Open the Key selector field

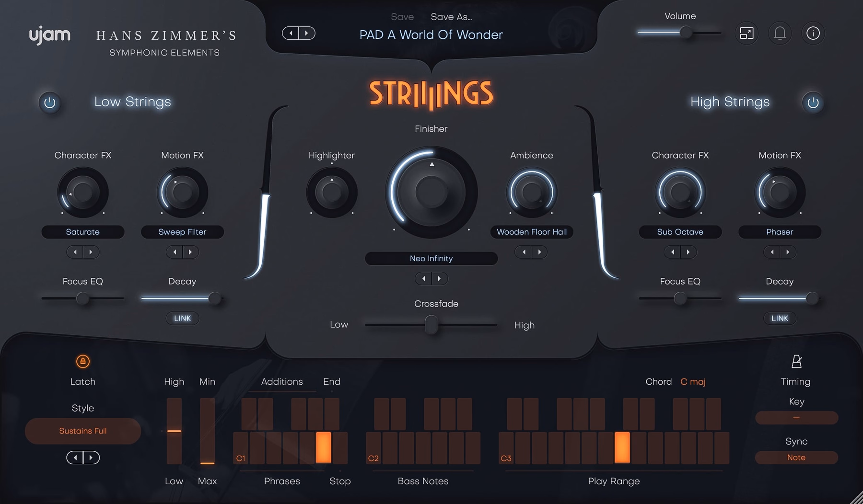tap(796, 418)
